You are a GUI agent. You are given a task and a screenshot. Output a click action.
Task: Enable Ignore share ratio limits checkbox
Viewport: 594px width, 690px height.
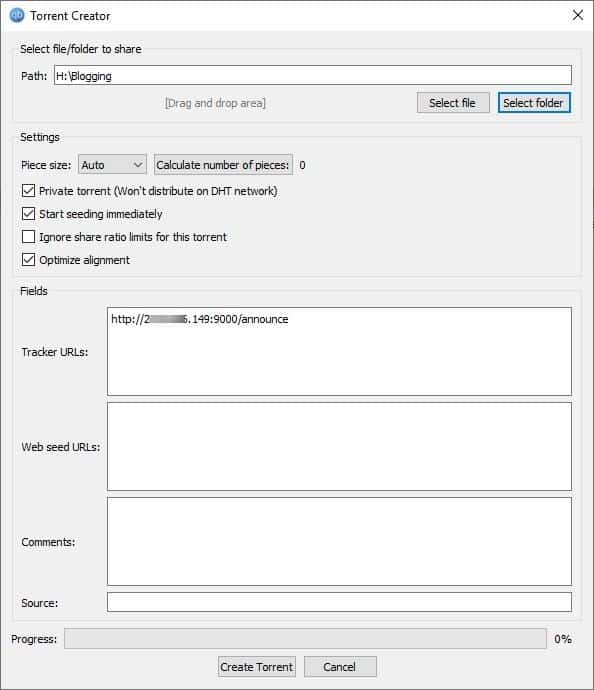[x=29, y=237]
